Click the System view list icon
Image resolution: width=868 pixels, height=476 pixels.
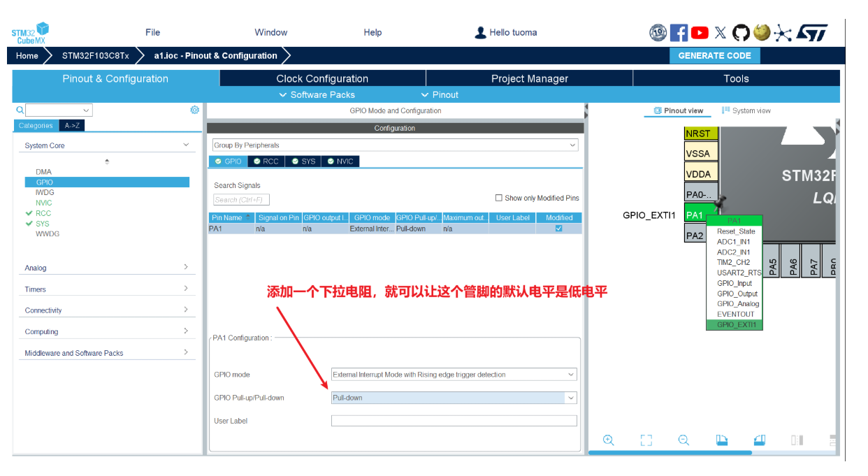click(x=726, y=110)
